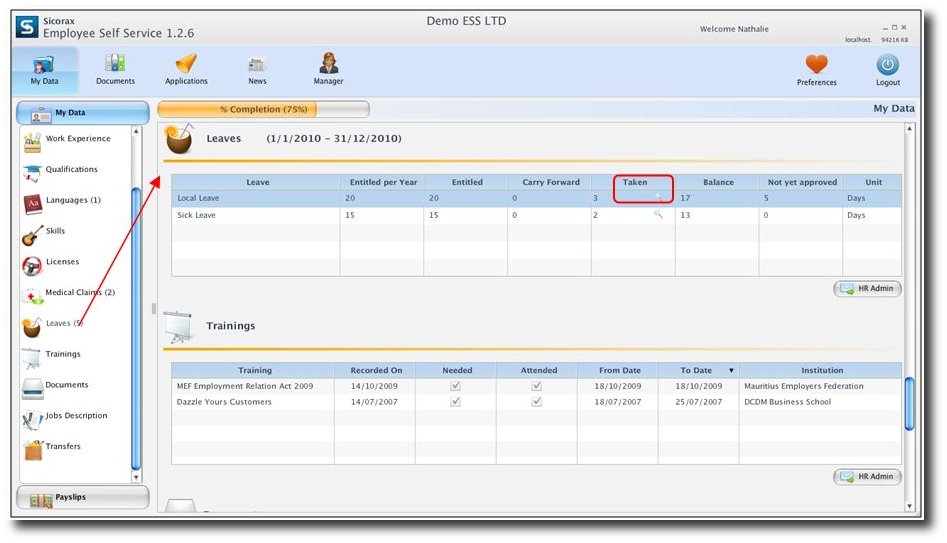Open the News toolbar icon
This screenshot has width=947, height=543.
click(x=257, y=65)
